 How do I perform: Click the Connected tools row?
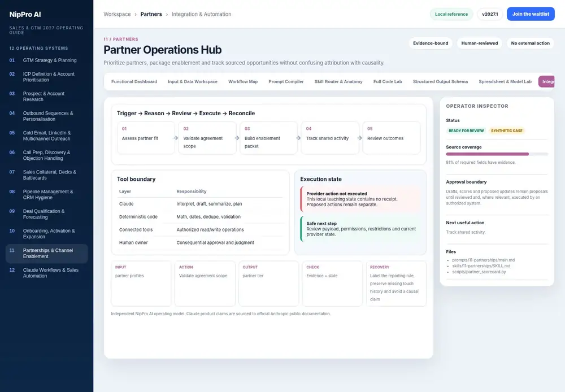tap(201, 230)
